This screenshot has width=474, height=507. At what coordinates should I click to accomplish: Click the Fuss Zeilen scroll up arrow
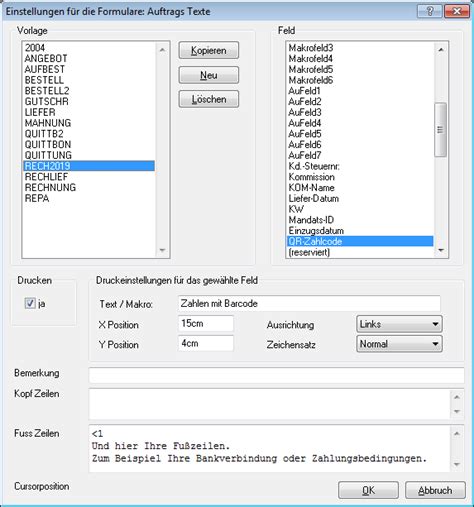[457, 433]
